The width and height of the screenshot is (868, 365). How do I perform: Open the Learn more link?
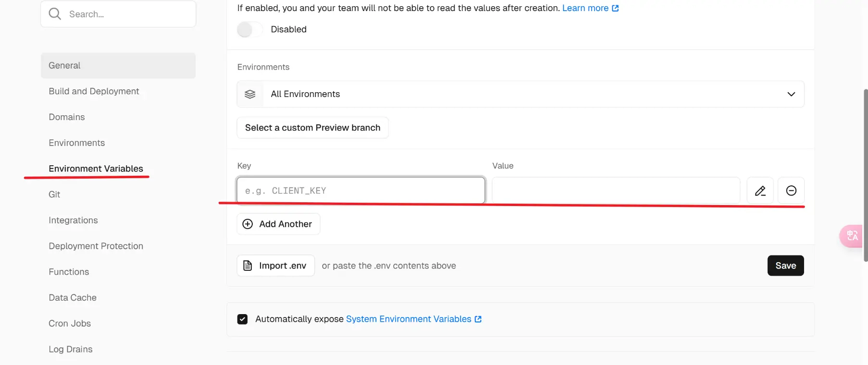585,8
